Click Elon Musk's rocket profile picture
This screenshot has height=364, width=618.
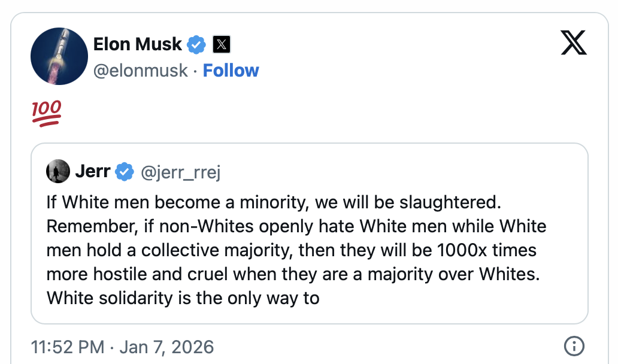pos(59,56)
